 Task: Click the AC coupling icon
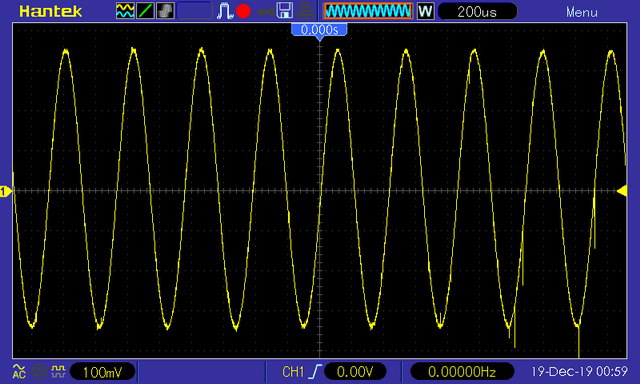pos(19,371)
